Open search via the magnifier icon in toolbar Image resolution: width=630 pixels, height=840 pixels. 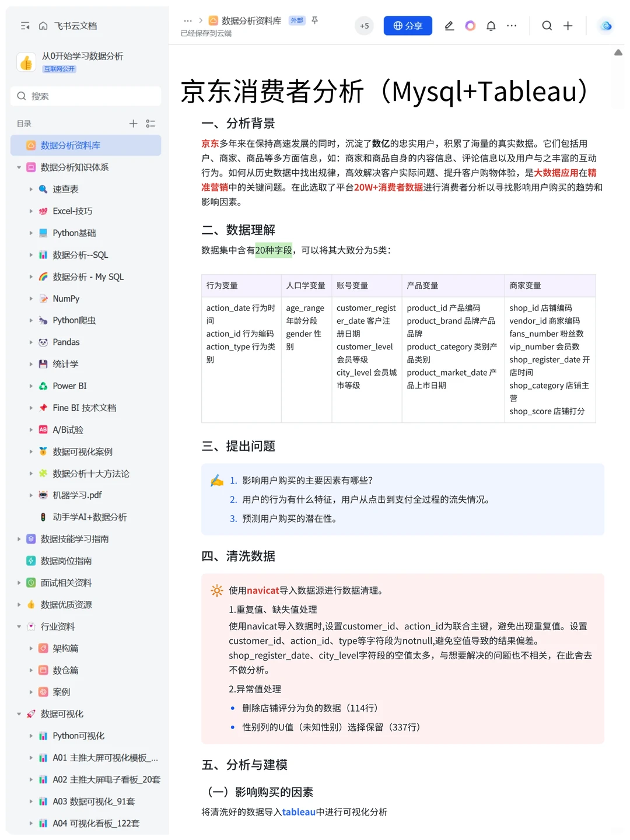547,26
